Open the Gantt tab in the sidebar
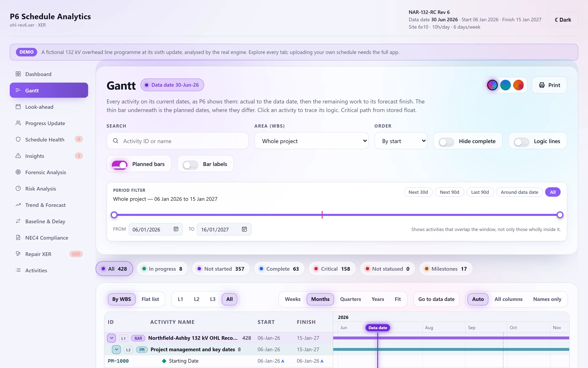This screenshot has width=588, height=368. point(49,90)
